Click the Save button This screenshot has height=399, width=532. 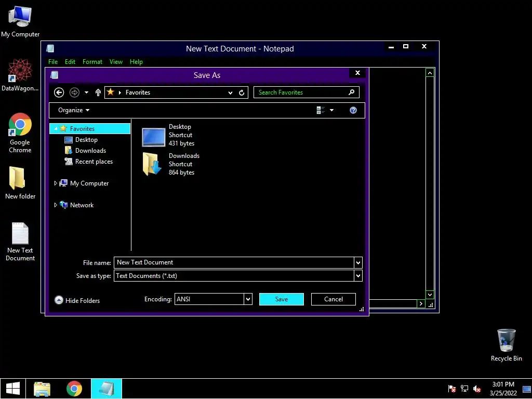click(x=281, y=299)
